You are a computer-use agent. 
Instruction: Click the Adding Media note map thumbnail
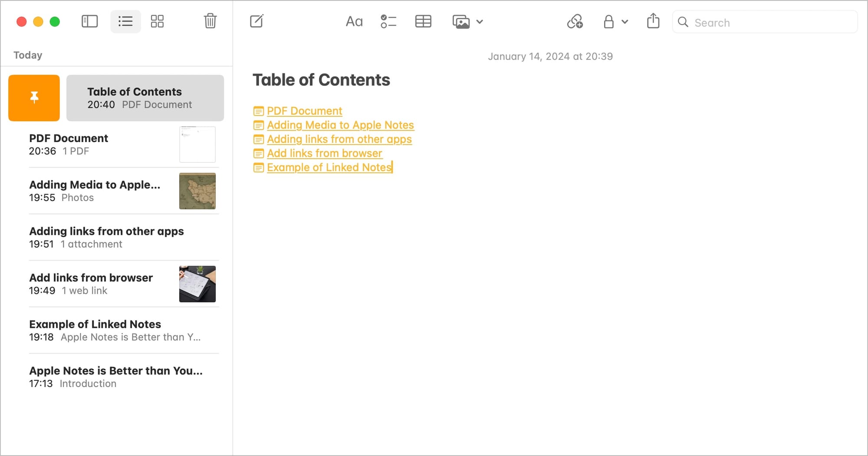(197, 191)
